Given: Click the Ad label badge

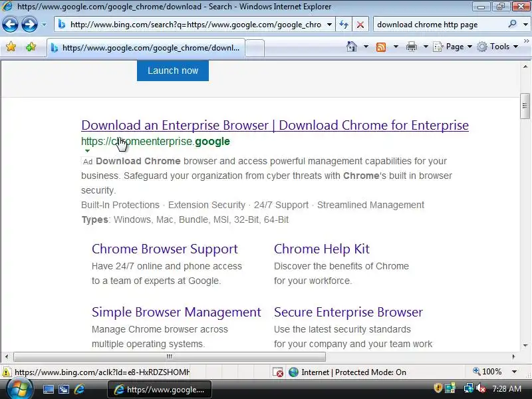Looking at the screenshot, I should click(88, 162).
